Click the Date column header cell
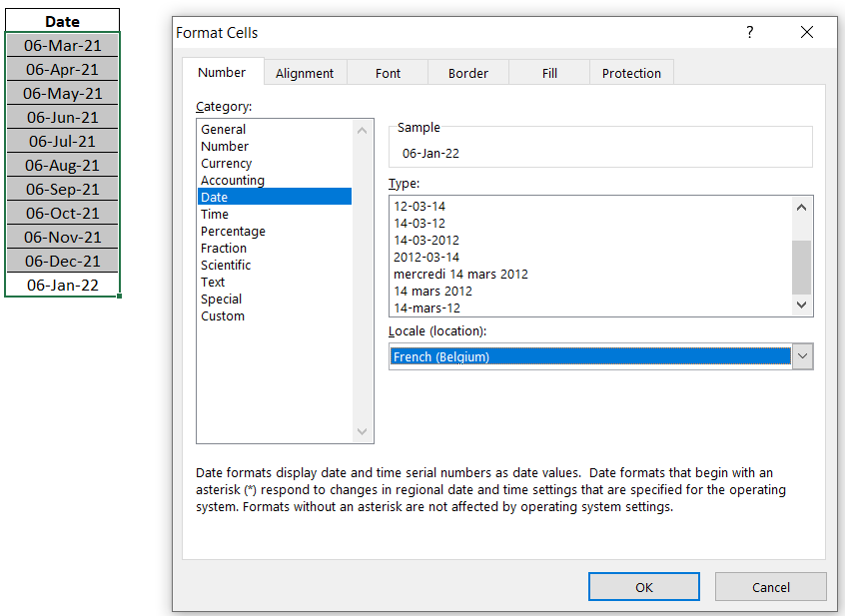The height and width of the screenshot is (616, 845). [62, 20]
